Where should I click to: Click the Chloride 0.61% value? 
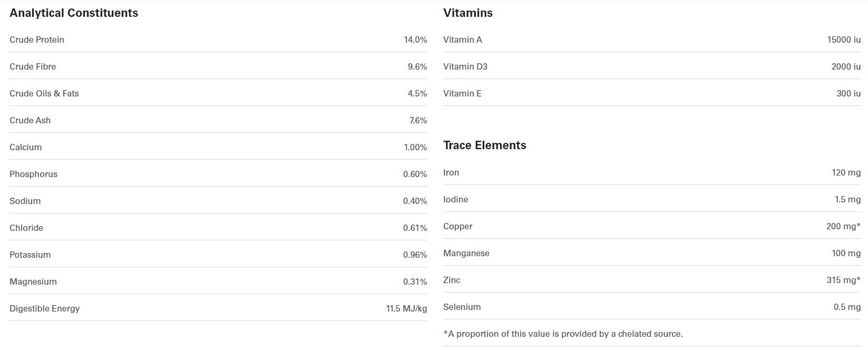pos(415,228)
